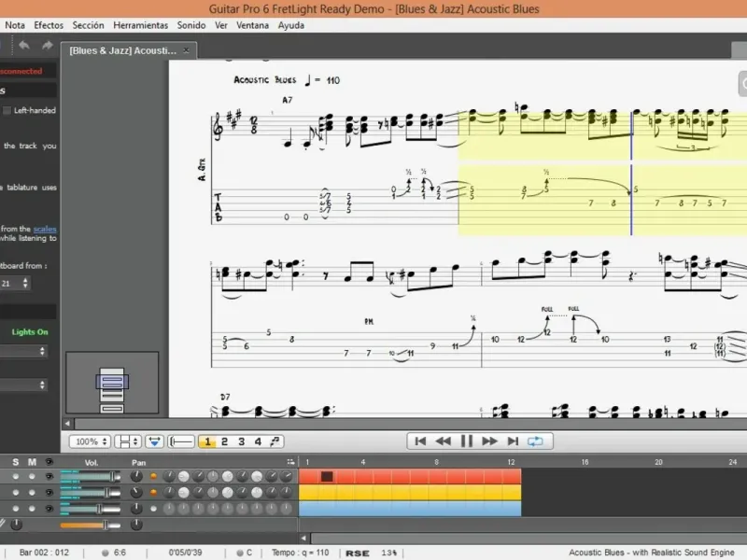747x560 pixels.
Task: Solo the second (yellow) track
Action: (x=16, y=493)
